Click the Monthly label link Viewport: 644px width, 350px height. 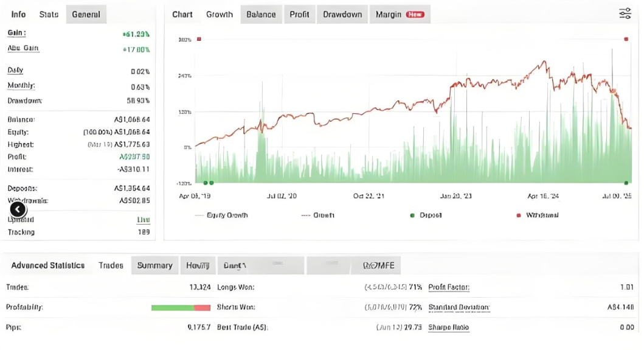pyautogui.click(x=21, y=86)
